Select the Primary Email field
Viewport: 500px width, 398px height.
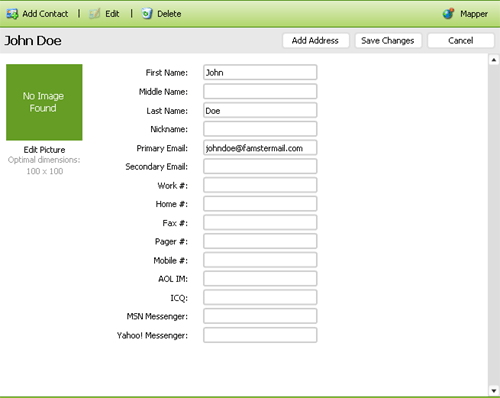(260, 148)
